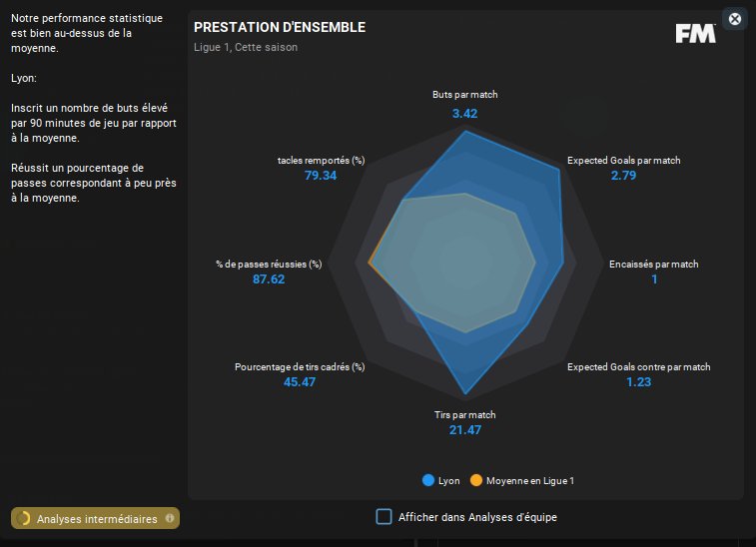This screenshot has width=756, height=547.
Task: Click the 2.79 Expected Goals value
Action: tap(623, 176)
